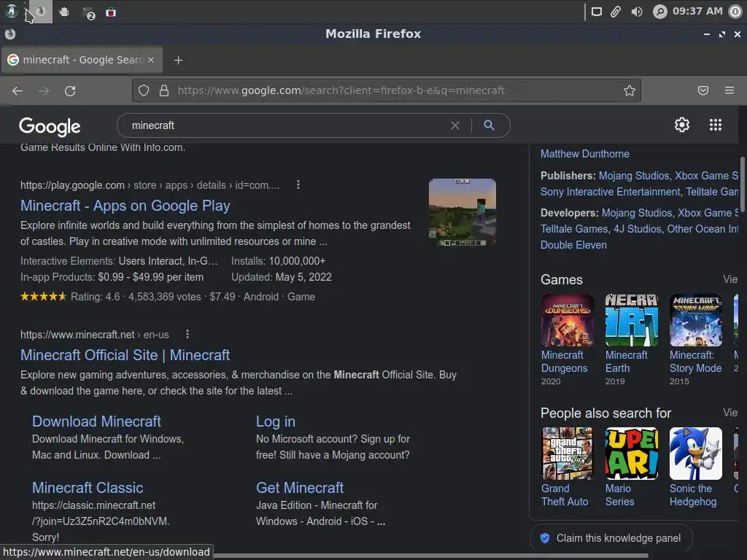Click the clock showing 09:37 AM
Viewport: 747px width, 560px height.
(697, 11)
